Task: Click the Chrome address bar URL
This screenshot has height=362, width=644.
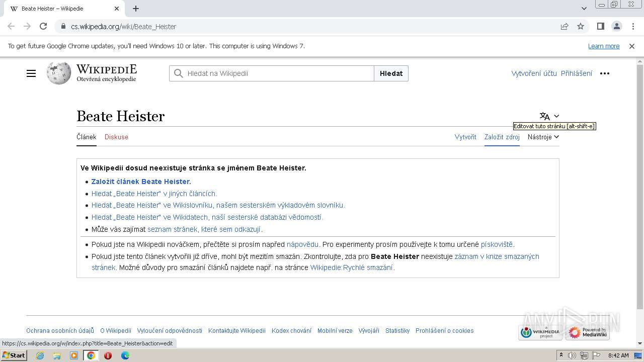Action: pos(123,26)
